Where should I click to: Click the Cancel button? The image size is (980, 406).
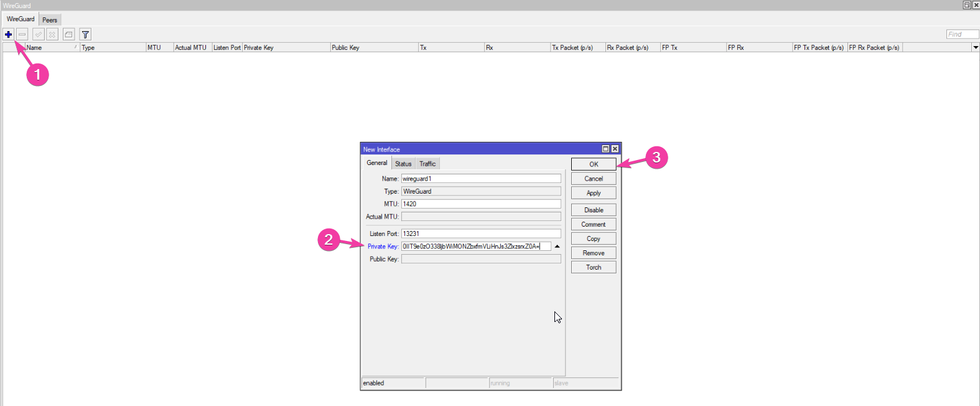[x=594, y=179]
